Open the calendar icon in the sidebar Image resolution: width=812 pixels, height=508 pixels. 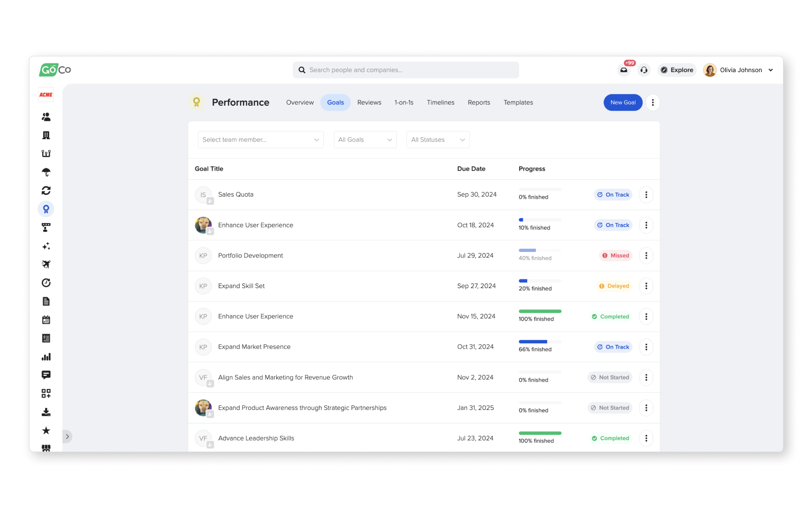[46, 320]
